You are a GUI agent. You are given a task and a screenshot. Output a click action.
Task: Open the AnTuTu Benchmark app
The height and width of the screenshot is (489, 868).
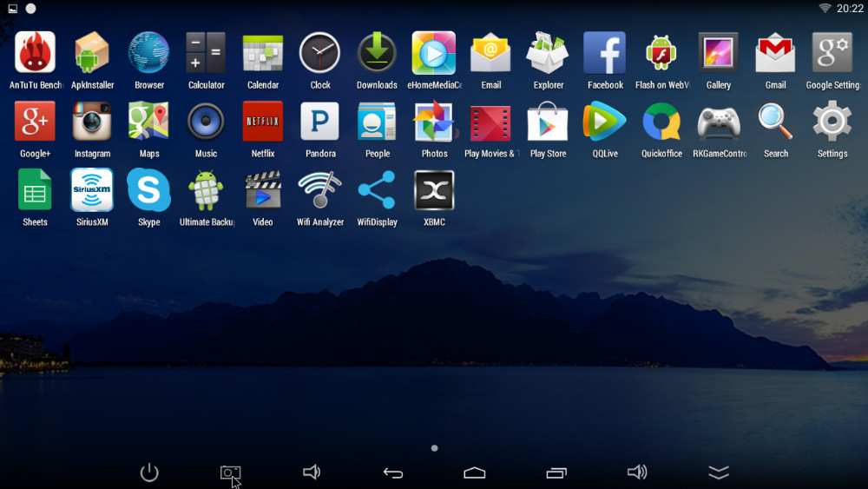click(x=35, y=53)
